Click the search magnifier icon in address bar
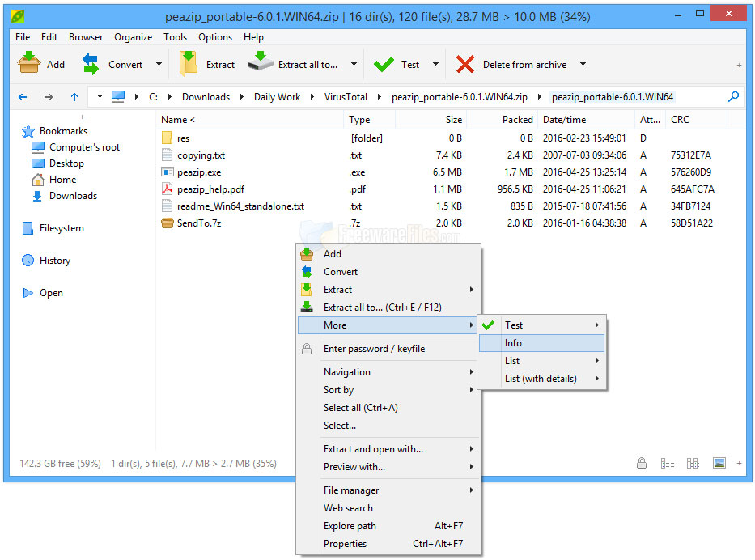 [733, 97]
